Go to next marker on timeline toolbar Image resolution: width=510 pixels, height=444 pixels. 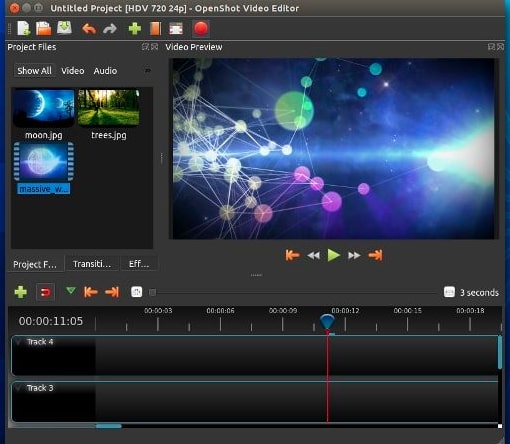tap(112, 292)
